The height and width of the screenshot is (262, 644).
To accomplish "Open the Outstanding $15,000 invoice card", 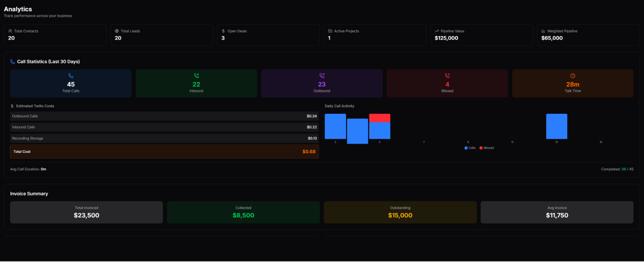I will click(400, 212).
